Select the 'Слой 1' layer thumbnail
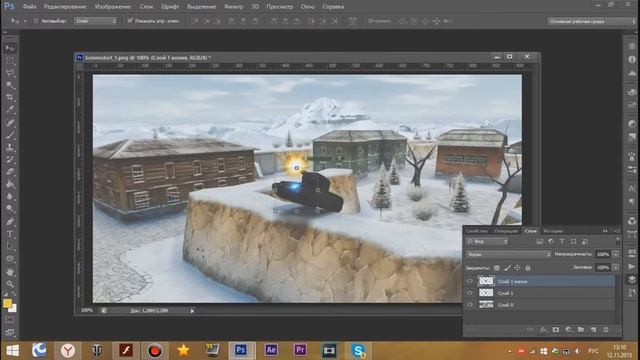Viewport: 640px width, 360px height. [486, 293]
